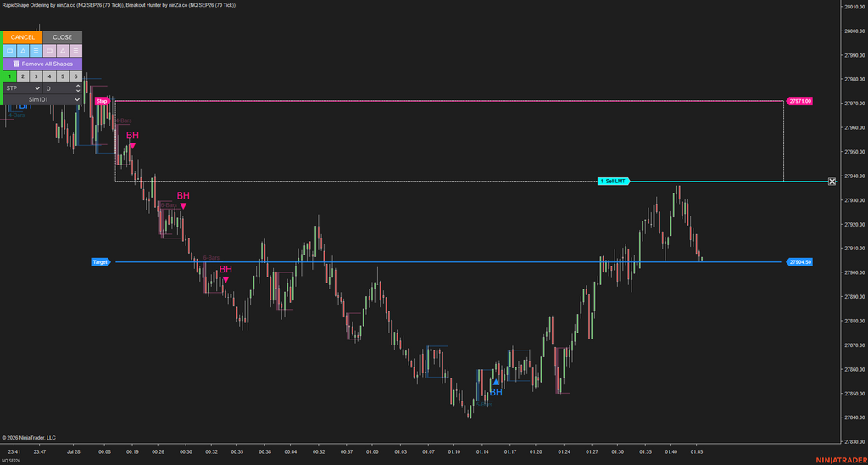Click the 23:41 time axis label
This screenshot has width=868, height=465.
(x=15, y=453)
